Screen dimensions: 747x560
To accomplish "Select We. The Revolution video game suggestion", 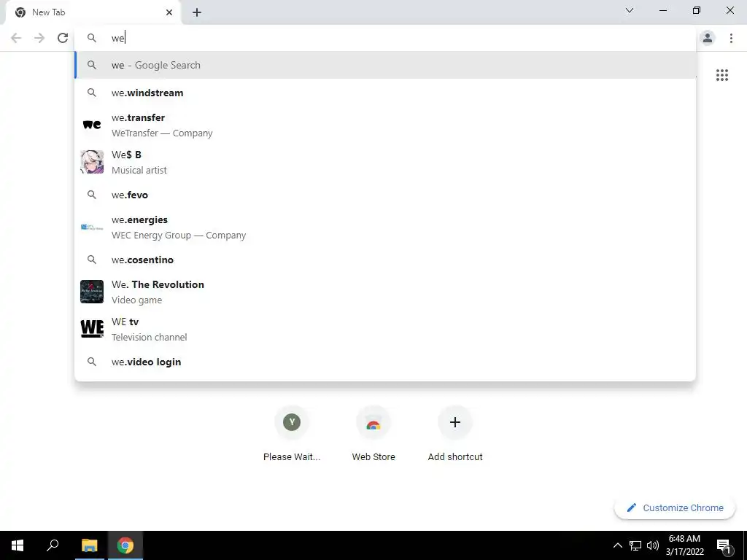I will click(385, 292).
